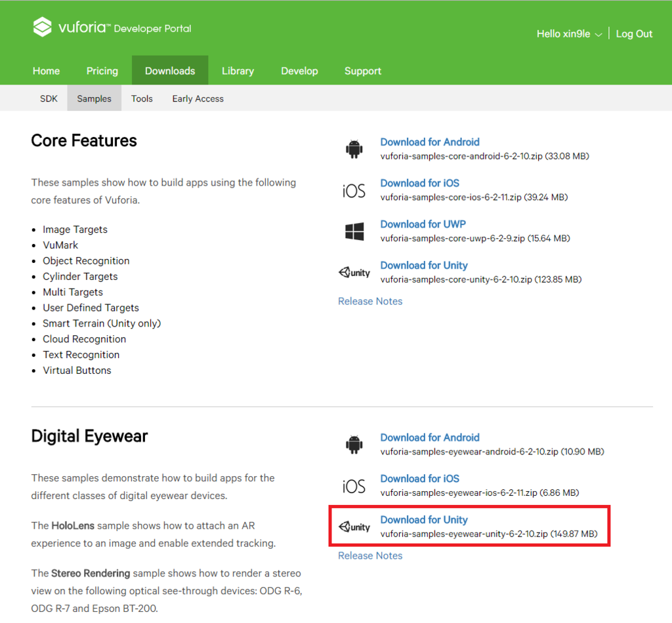Expand the Hello xin9le account dropdown
The height and width of the screenshot is (623, 672).
click(x=569, y=34)
